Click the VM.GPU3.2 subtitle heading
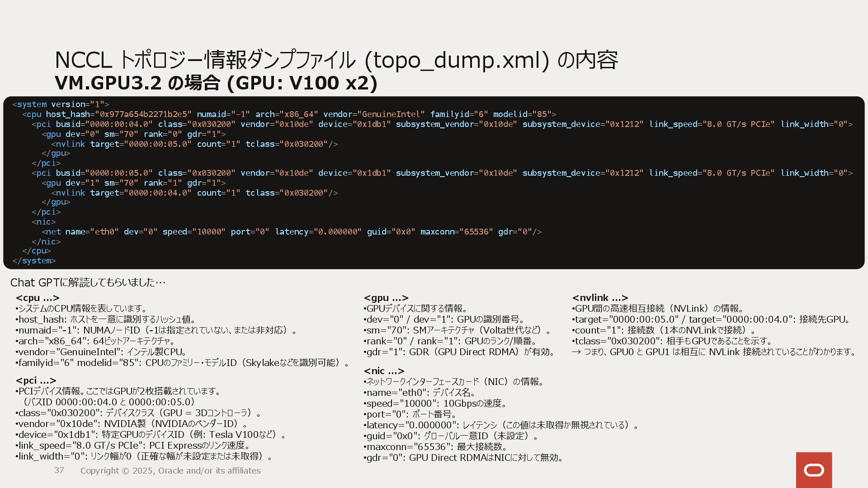This screenshot has height=488, width=868. 216,83
